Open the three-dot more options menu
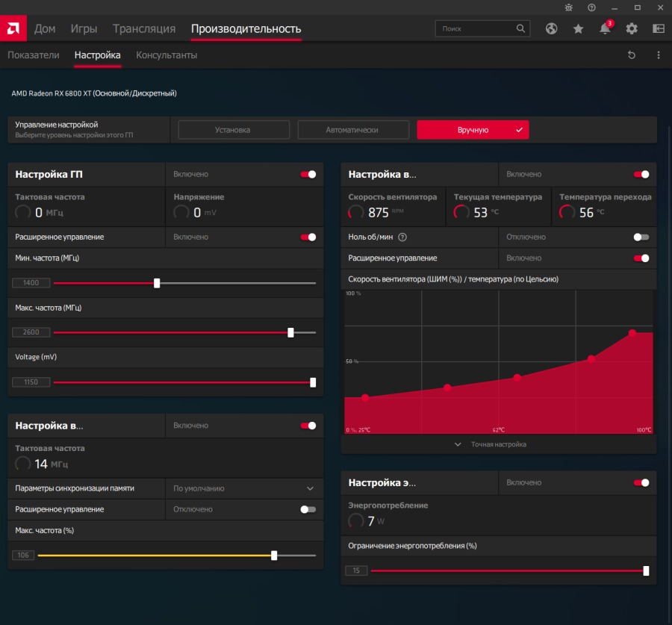Screen dimensions: 672x625 point(659,55)
